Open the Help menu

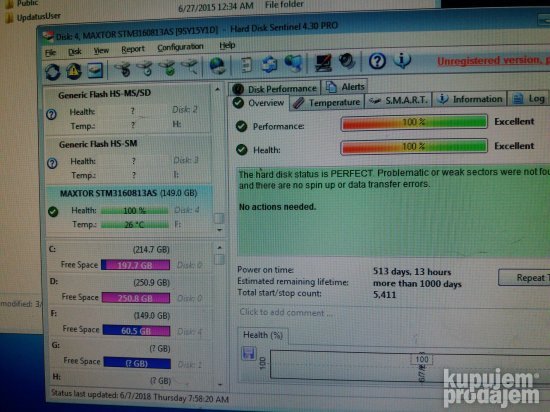pos(227,46)
